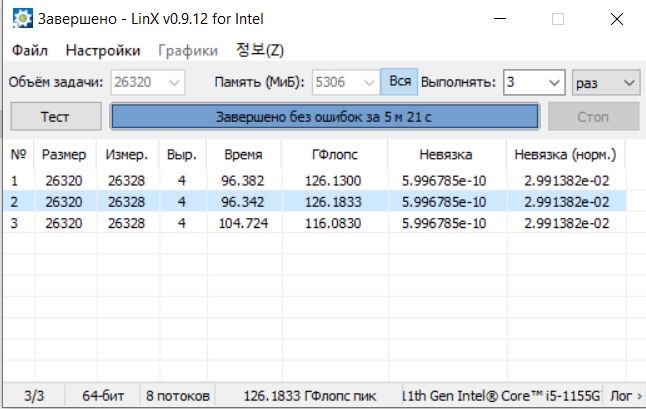Open the Настройки menu
The image size is (646, 409).
[102, 50]
